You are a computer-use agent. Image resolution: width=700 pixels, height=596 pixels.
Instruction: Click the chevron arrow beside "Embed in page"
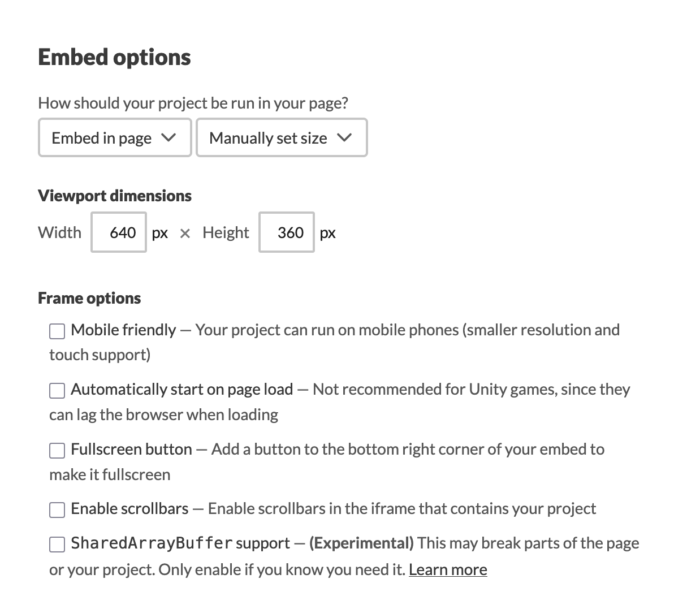point(168,137)
